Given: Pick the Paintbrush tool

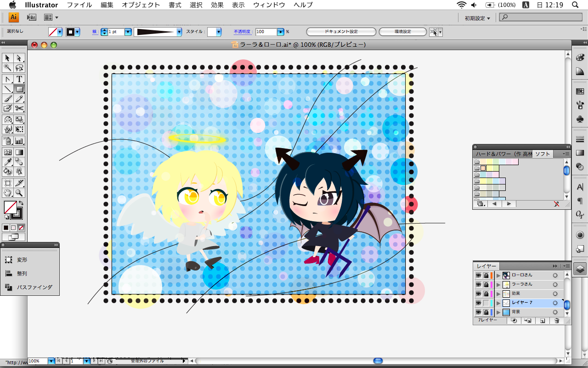Looking at the screenshot, I should coord(7,98).
